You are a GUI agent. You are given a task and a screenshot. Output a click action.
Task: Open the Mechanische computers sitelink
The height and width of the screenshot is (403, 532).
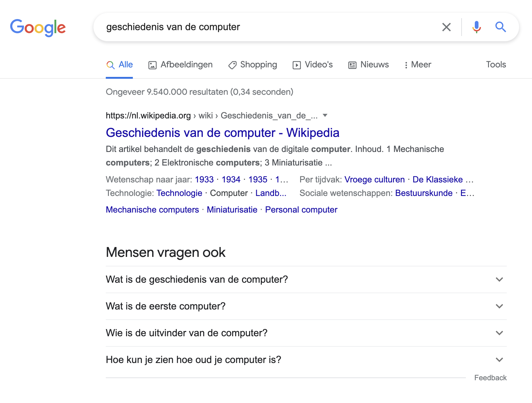click(152, 210)
